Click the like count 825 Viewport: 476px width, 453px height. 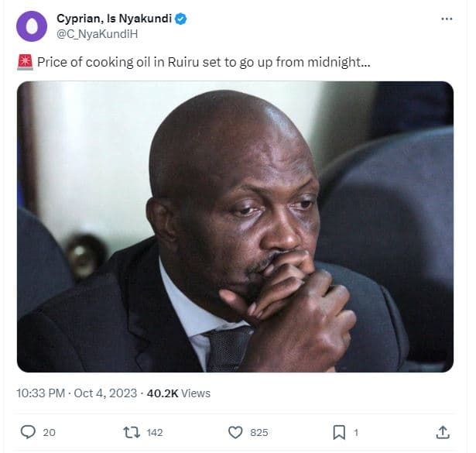(x=259, y=432)
